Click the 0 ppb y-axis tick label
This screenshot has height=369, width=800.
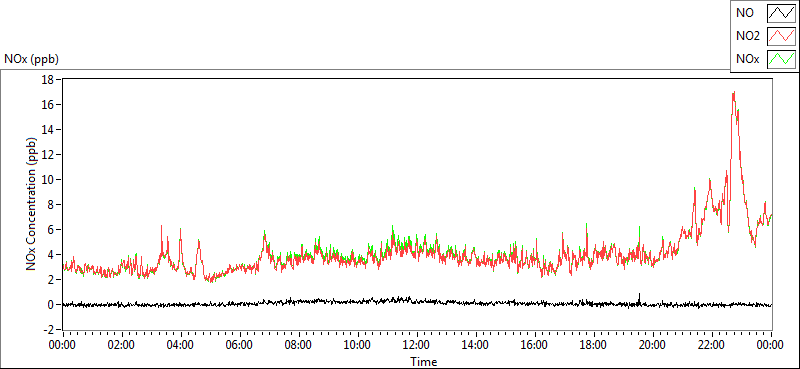[x=51, y=305]
